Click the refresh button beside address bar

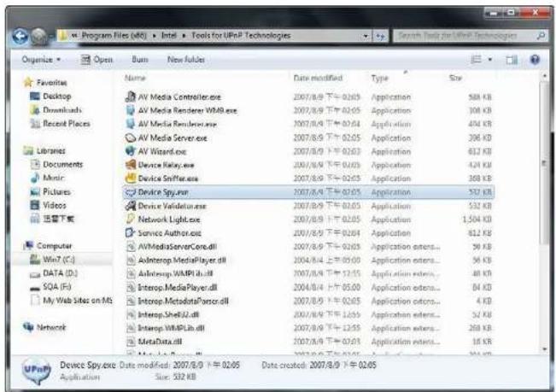380,36
